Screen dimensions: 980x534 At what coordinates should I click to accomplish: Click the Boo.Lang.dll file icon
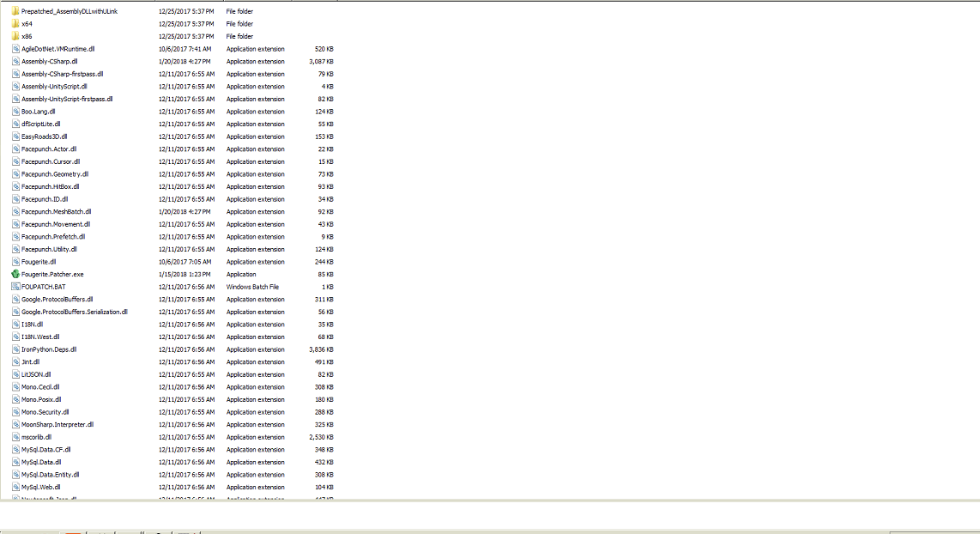(15, 112)
